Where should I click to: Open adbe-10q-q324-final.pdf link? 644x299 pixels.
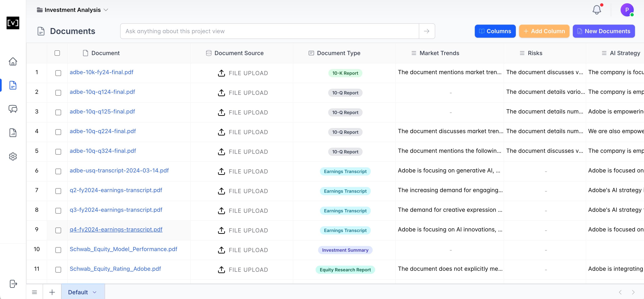point(103,151)
